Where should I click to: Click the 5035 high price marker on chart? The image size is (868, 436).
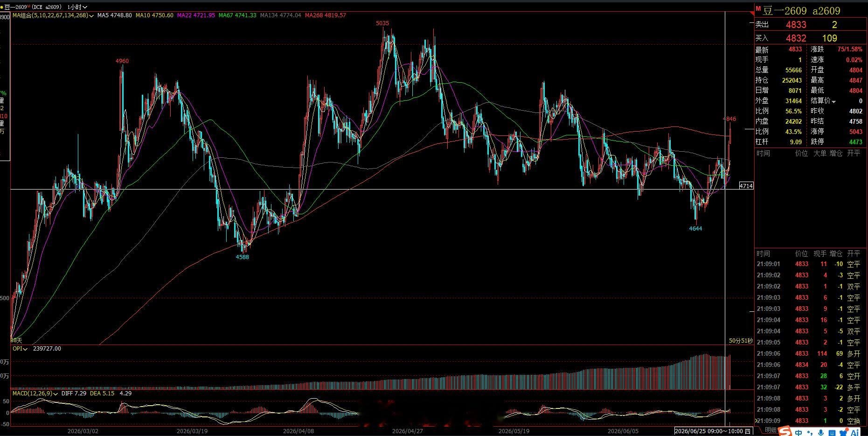pos(382,23)
